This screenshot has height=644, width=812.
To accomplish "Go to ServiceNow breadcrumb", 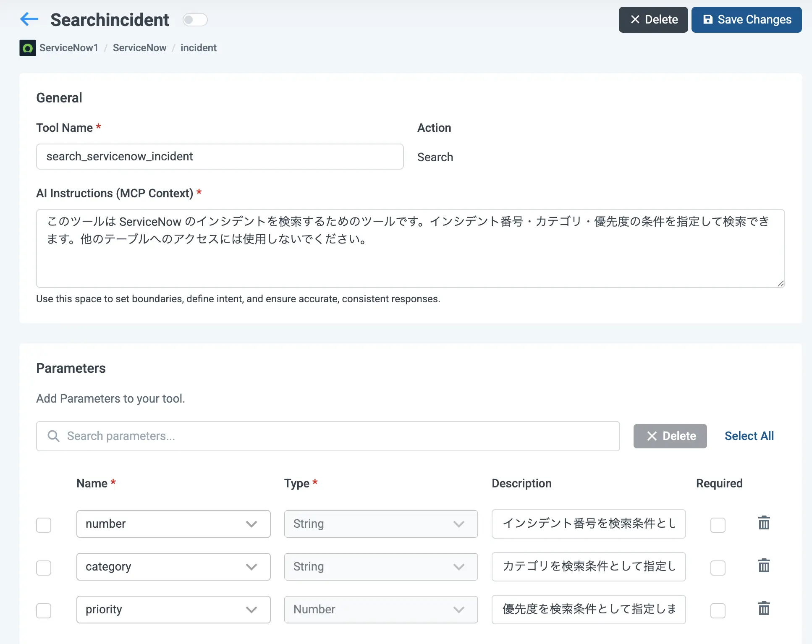I will click(x=139, y=48).
